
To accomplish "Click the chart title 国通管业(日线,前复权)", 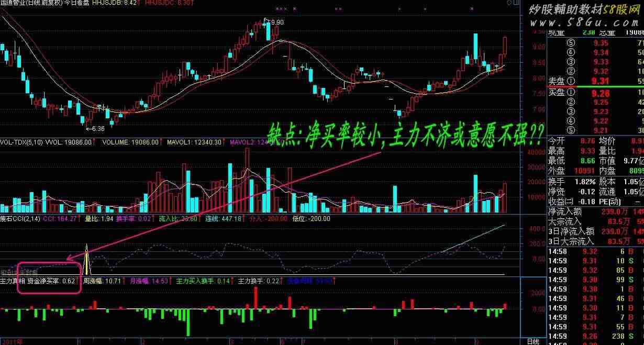I will click(x=31, y=3).
